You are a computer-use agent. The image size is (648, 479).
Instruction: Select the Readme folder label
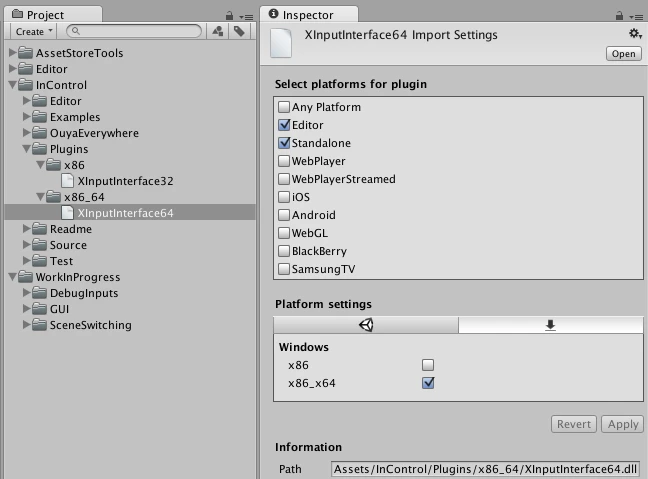pos(71,229)
